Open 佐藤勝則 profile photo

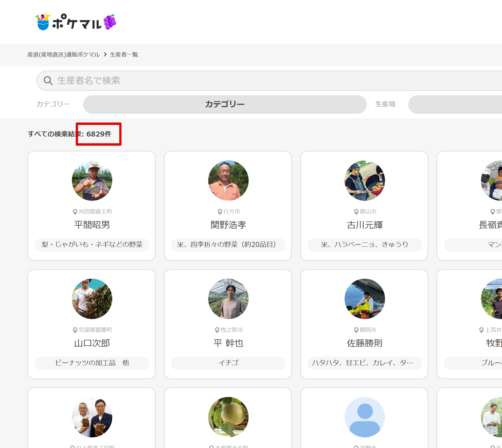(365, 299)
